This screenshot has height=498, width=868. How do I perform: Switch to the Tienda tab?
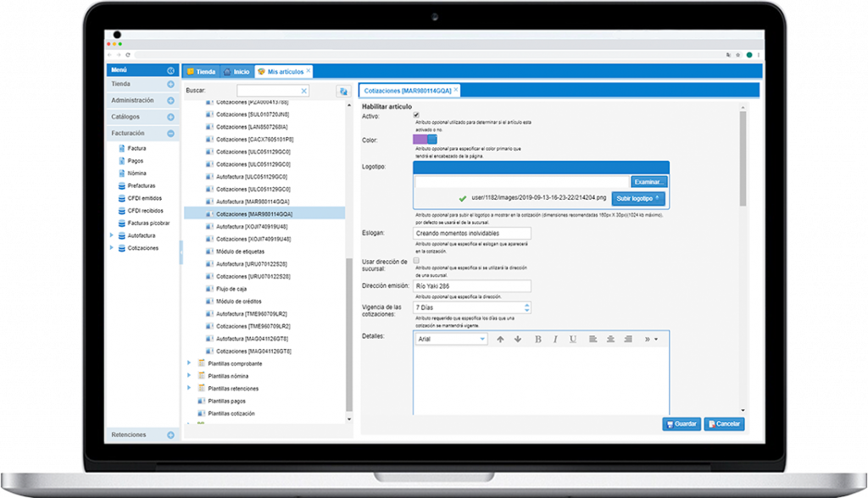[x=202, y=72]
